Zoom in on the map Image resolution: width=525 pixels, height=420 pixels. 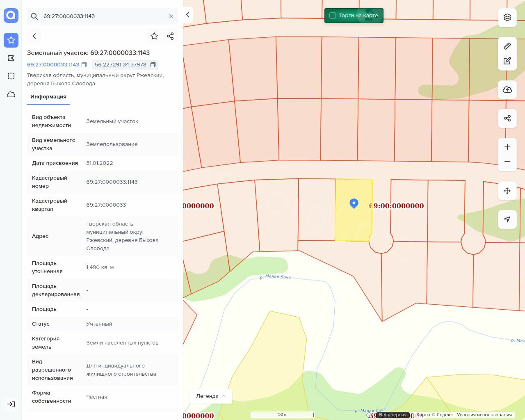pyautogui.click(x=507, y=147)
